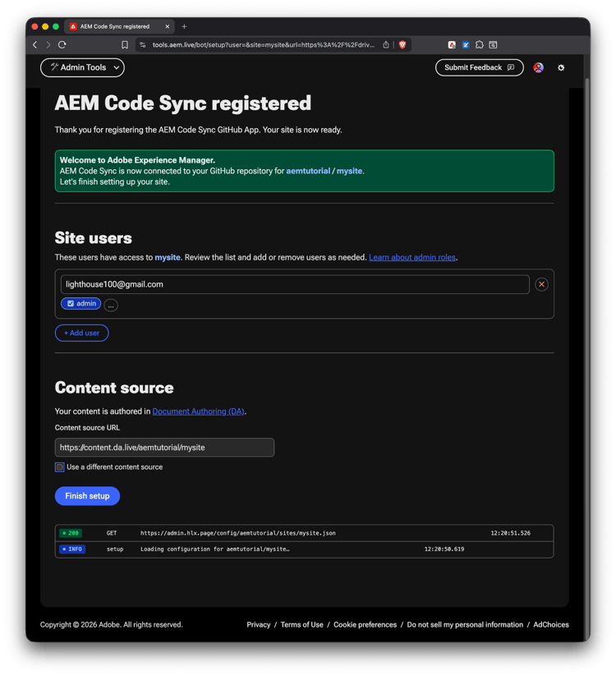This screenshot has width=616, height=676.
Task: Open a new browser tab
Action: [184, 26]
